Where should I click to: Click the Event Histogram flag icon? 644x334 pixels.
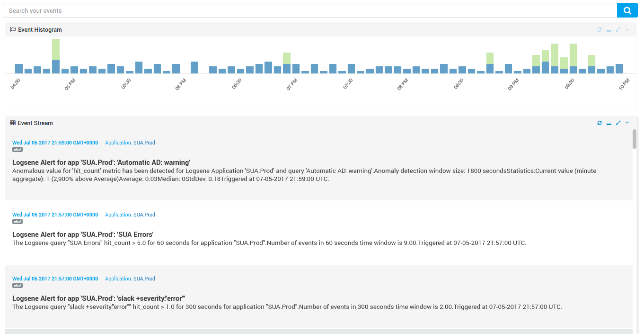[x=13, y=29]
